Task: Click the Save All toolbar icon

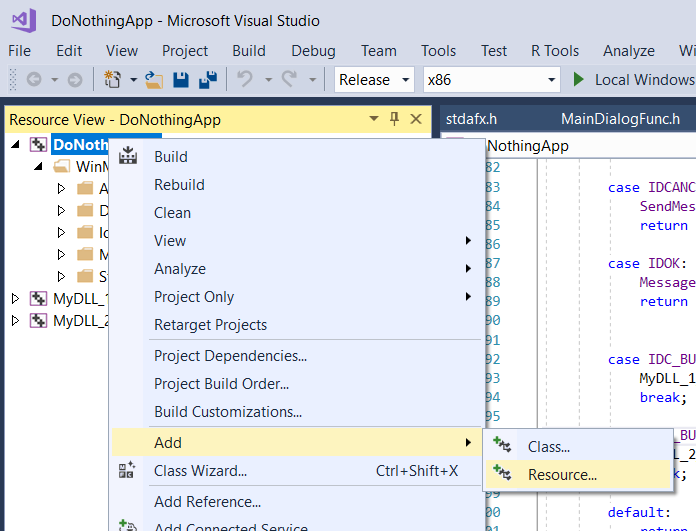Action: (208, 79)
